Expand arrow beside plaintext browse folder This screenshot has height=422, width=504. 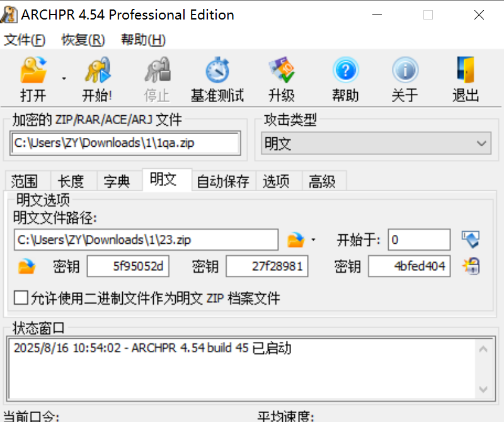click(313, 240)
